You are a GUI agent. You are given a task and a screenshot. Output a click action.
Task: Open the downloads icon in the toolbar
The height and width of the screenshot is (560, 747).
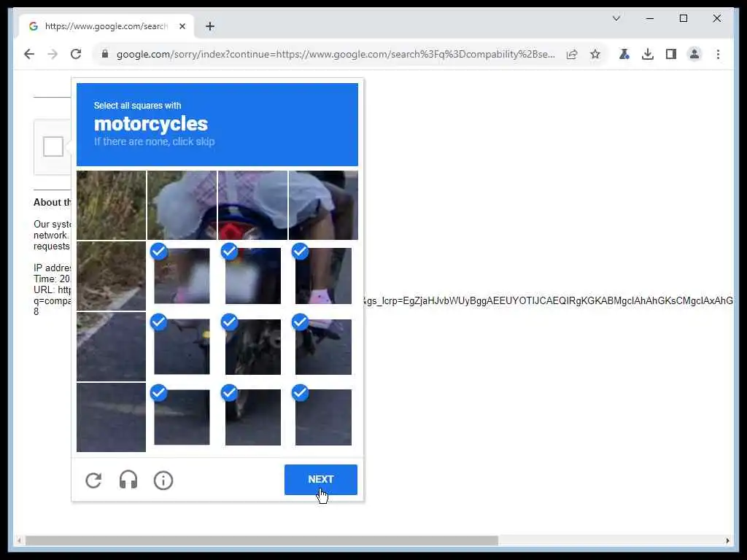point(648,54)
